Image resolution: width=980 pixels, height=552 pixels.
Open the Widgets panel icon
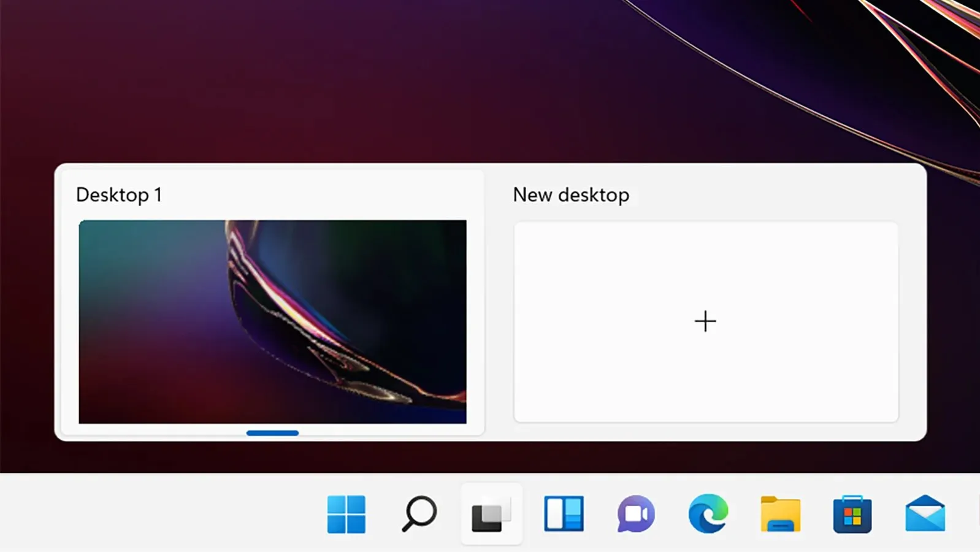[564, 514]
